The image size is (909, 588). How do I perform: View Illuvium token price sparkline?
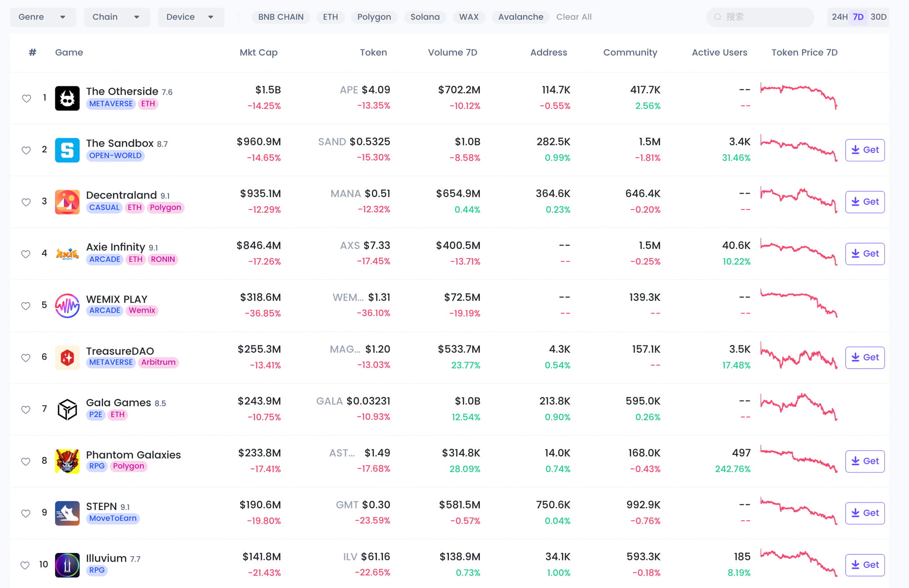click(x=799, y=563)
